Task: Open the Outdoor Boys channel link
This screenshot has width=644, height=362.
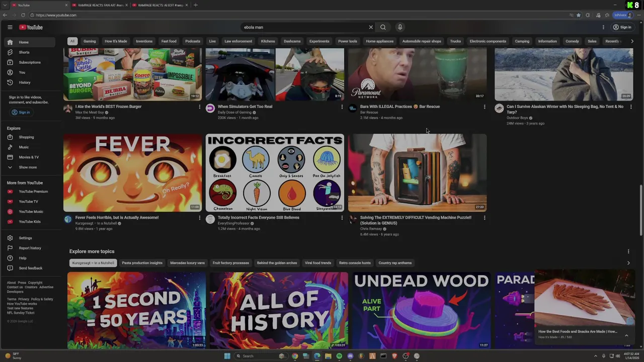Action: (x=517, y=118)
